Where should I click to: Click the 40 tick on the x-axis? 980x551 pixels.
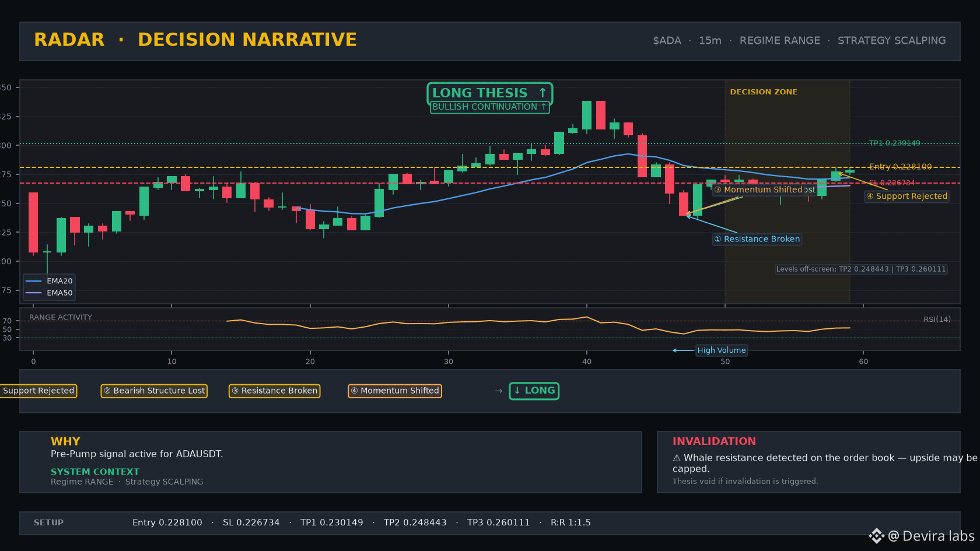click(587, 362)
